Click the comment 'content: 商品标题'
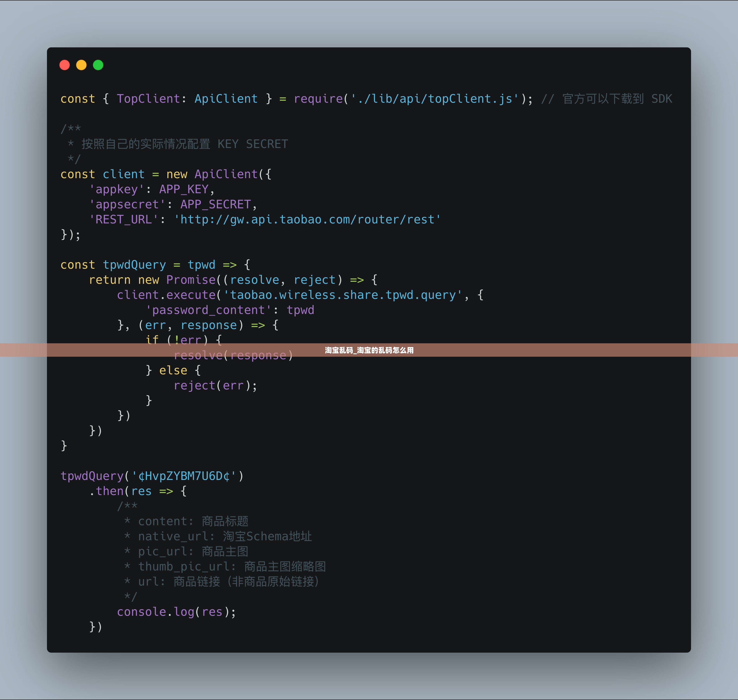This screenshot has height=700, width=738. click(x=193, y=521)
